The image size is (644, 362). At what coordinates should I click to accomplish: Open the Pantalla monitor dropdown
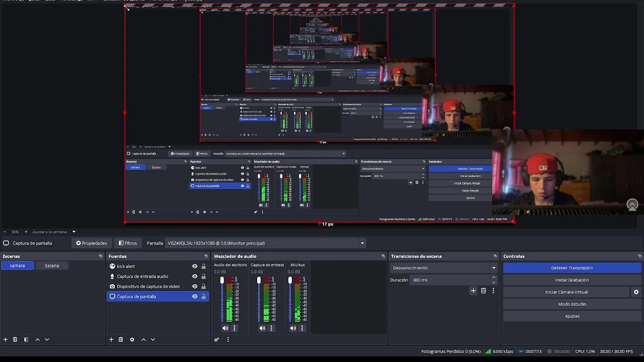(266, 243)
